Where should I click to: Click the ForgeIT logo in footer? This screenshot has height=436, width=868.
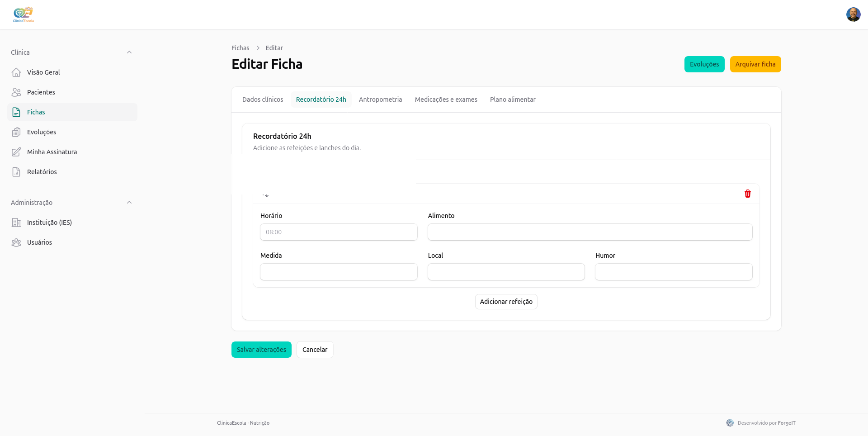(x=730, y=423)
